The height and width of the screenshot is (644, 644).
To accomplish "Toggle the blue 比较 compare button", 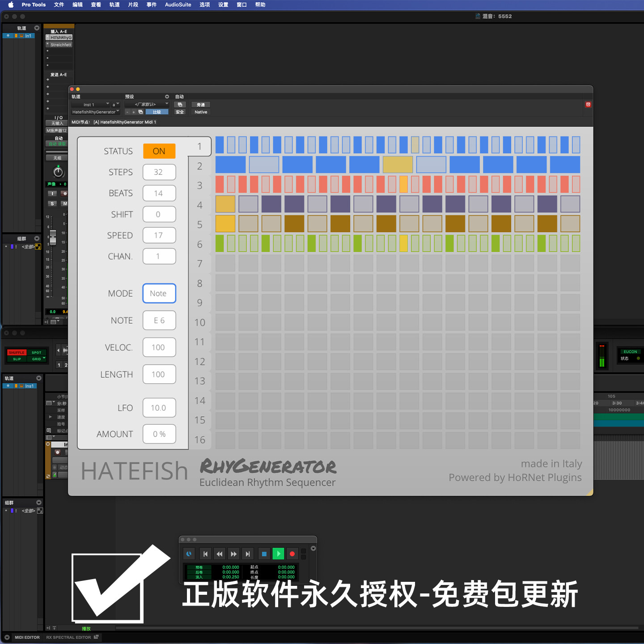I will point(157,112).
